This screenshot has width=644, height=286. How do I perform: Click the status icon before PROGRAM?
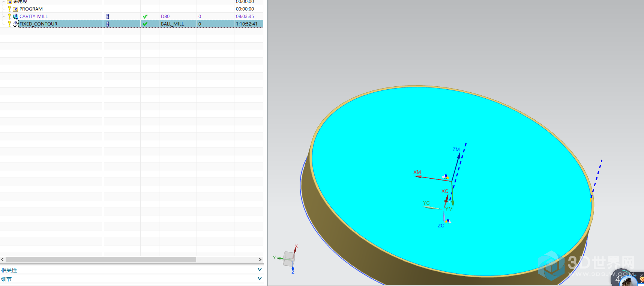click(9, 9)
